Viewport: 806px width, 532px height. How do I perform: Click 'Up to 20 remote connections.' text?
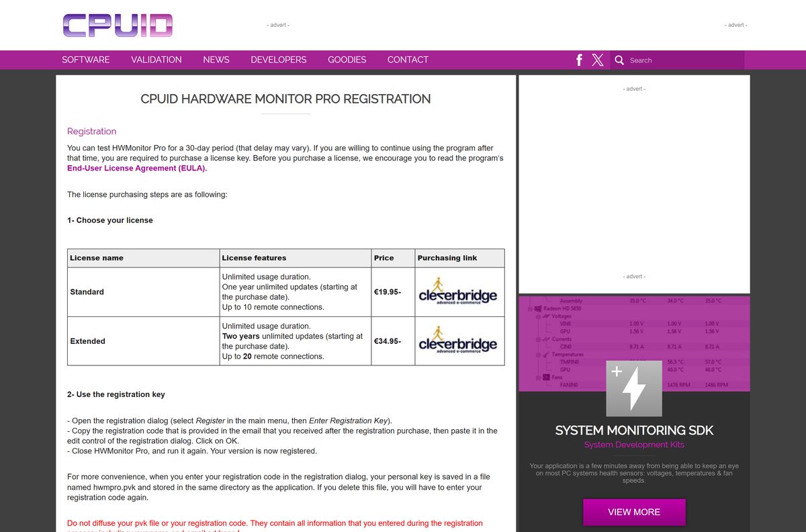click(273, 356)
